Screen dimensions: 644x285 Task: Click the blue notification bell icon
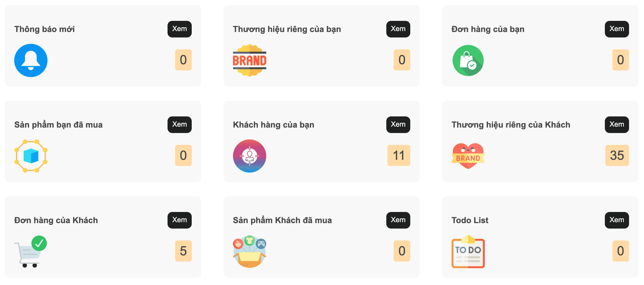[x=31, y=60]
